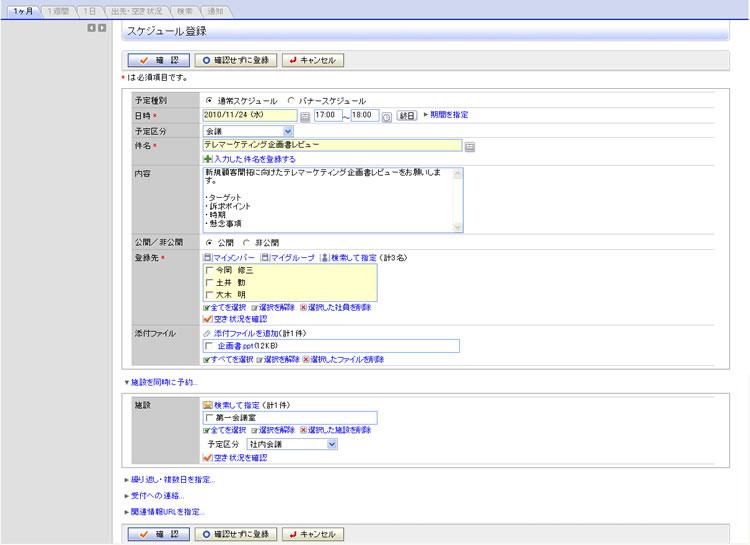Open the 企画書.ppt file link

[235, 346]
